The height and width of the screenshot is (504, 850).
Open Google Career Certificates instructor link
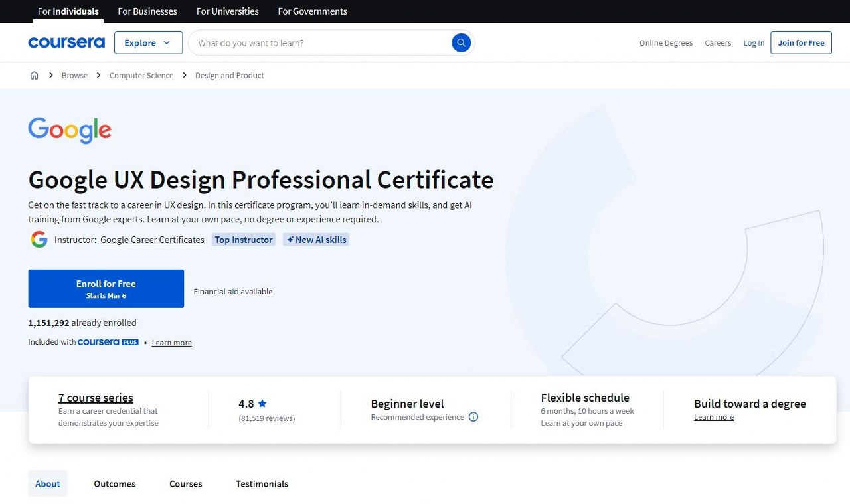pos(152,240)
